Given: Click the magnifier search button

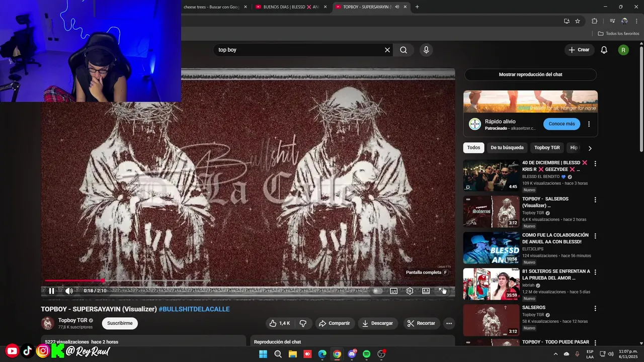Looking at the screenshot, I should (x=404, y=50).
